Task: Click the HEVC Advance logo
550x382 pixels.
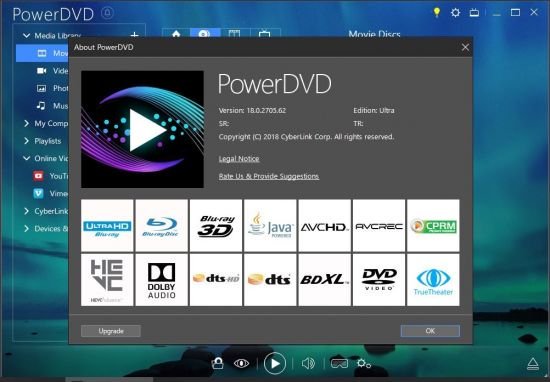Action: click(107, 280)
